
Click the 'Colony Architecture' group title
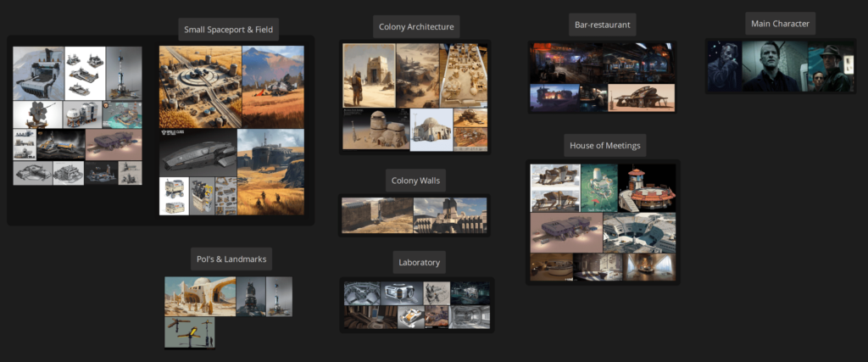coord(415,26)
